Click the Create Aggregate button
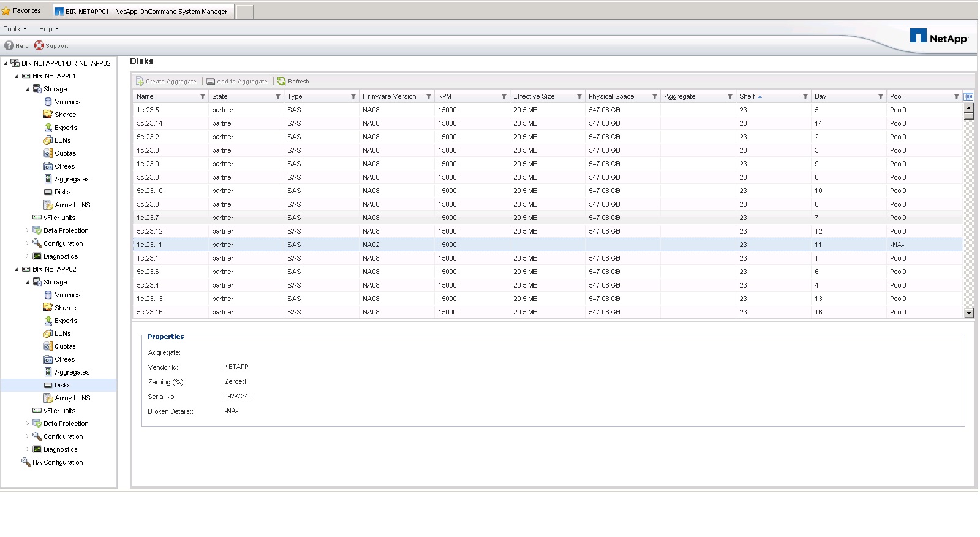Viewport: 980px width, 537px height. tap(167, 81)
